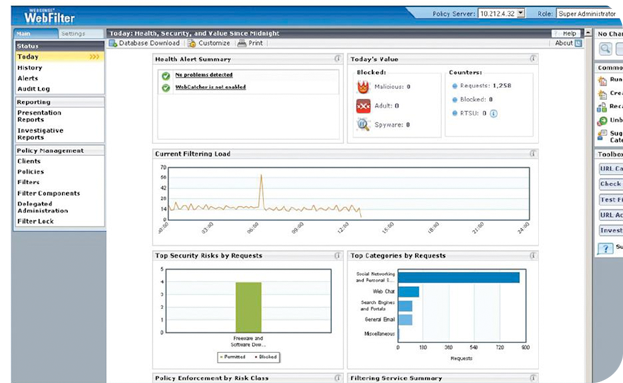The height and width of the screenshot is (383, 623).
Task: Click info icon on Health Alert Summary
Action: coord(337,59)
